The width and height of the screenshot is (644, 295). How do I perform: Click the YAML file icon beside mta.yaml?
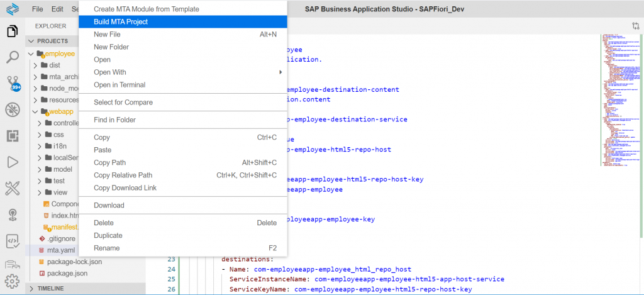click(42, 250)
